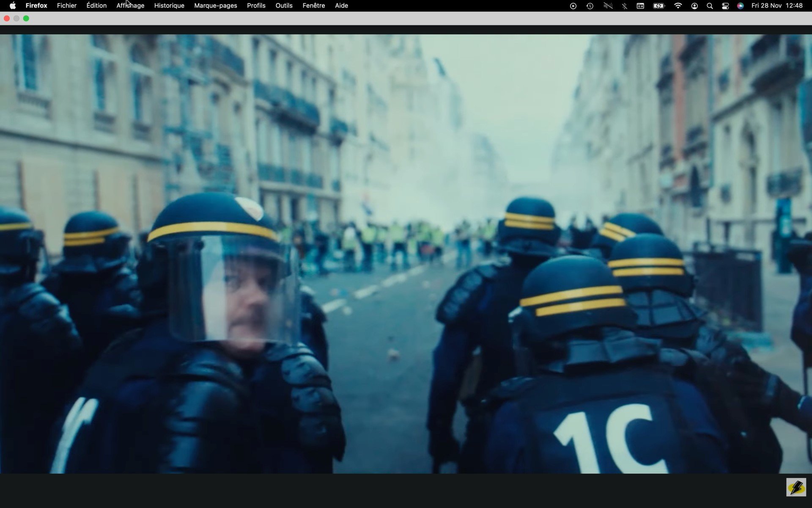Viewport: 812px width, 508px height.
Task: Click the Aide menu item
Action: 341,6
